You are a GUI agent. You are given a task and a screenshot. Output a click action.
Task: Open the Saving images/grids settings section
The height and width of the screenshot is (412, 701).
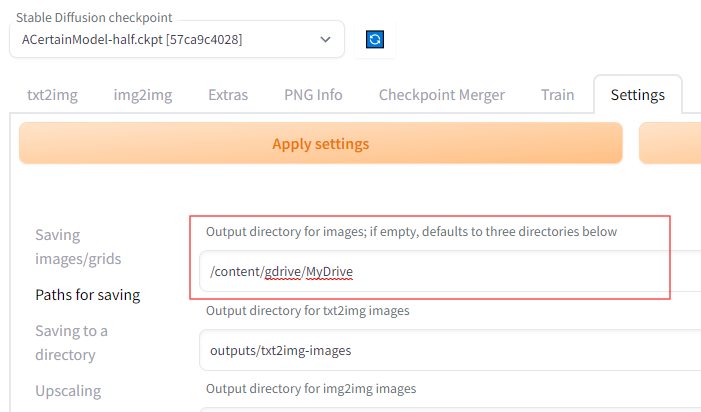(x=78, y=247)
